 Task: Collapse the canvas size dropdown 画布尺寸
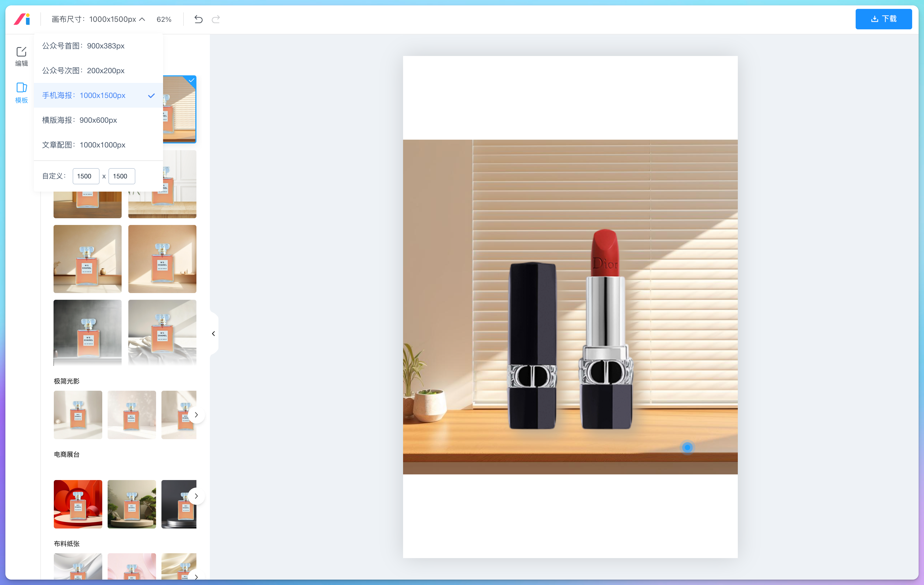click(99, 19)
